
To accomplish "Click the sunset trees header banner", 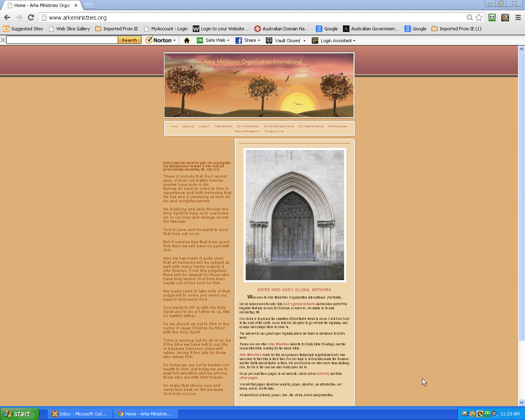I will tap(259, 85).
